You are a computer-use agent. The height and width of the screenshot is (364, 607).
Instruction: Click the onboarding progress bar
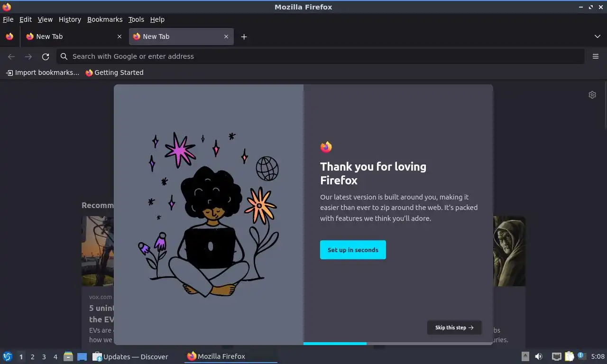click(398, 344)
